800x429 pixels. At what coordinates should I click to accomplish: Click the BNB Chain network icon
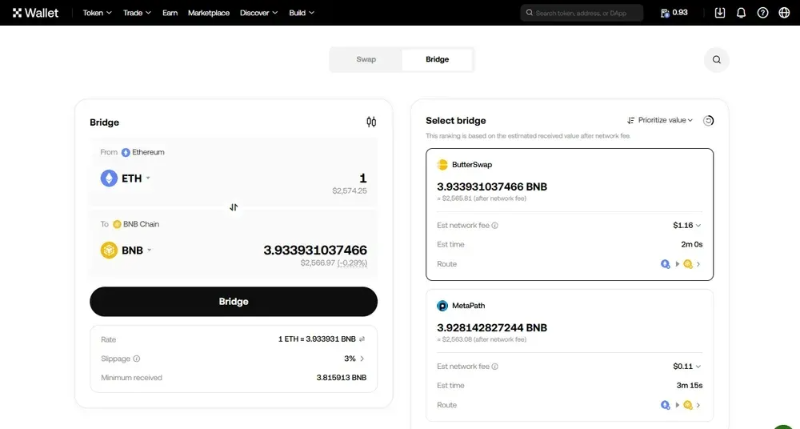point(117,224)
